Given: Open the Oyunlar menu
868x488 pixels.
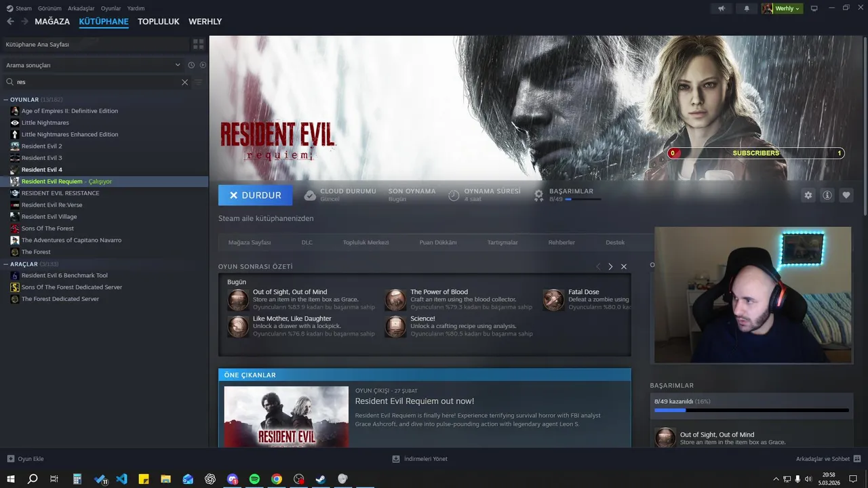Looking at the screenshot, I should coord(111,8).
